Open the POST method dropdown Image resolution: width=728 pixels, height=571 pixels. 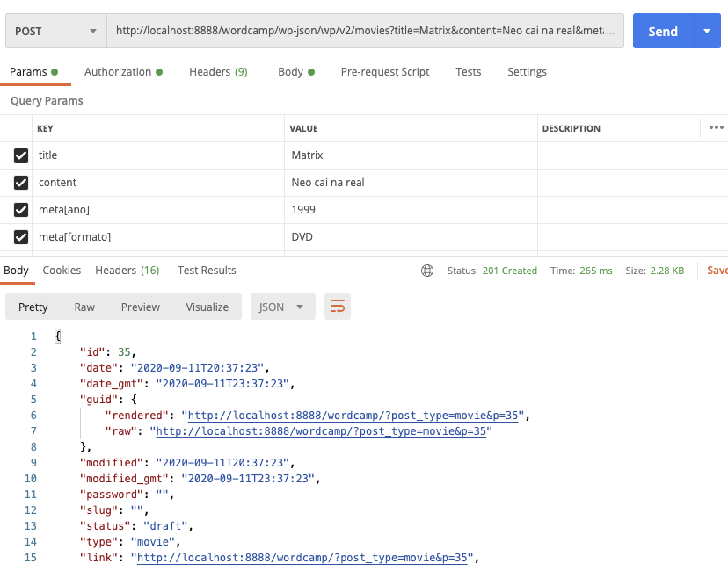(x=55, y=31)
